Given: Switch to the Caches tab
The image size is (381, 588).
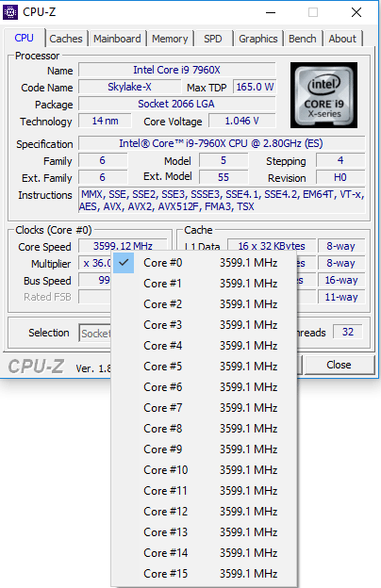Looking at the screenshot, I should point(66,39).
